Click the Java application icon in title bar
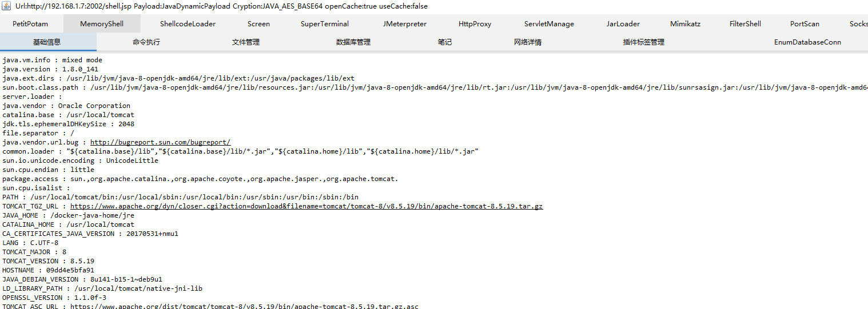 pos(7,6)
